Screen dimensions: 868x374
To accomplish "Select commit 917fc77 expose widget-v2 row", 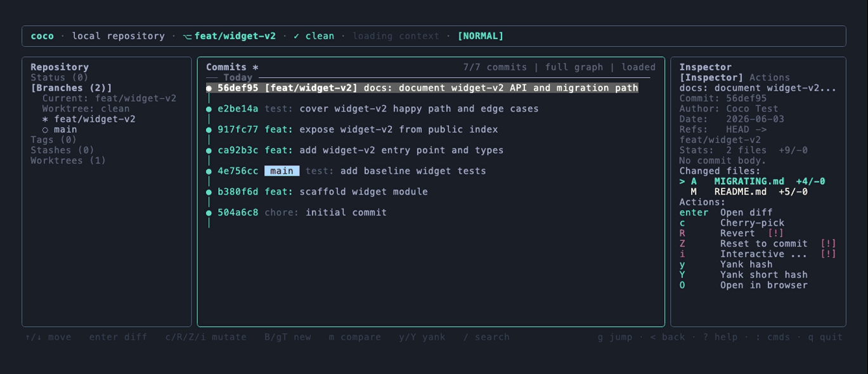I will 352,129.
